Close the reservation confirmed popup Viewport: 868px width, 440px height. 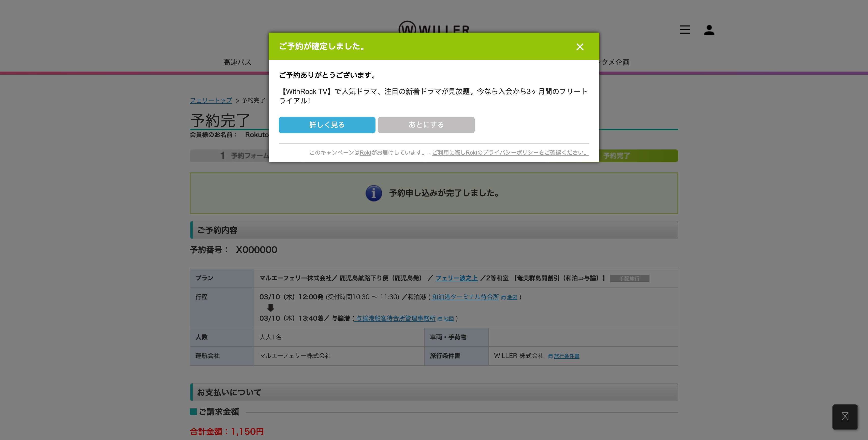[580, 47]
